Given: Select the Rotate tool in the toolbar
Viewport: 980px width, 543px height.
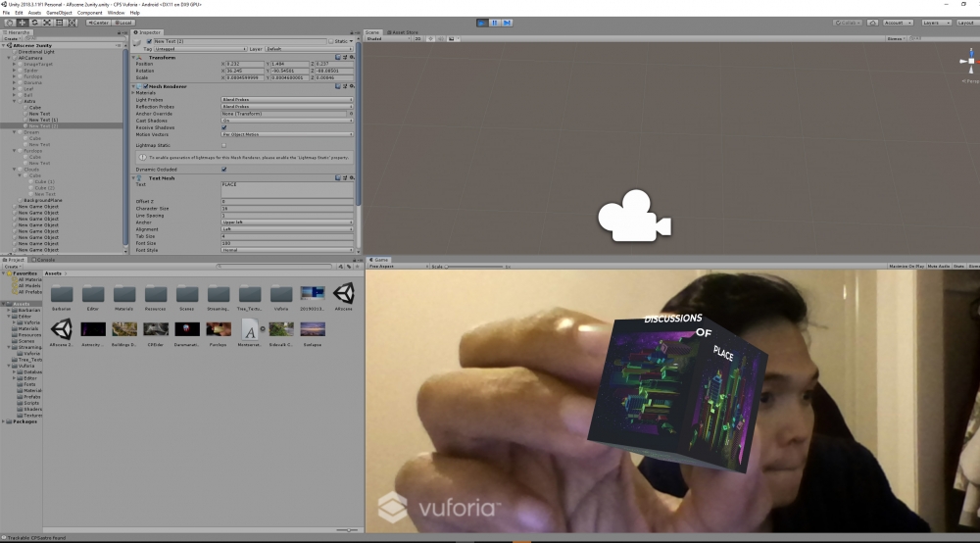Looking at the screenshot, I should (34, 22).
